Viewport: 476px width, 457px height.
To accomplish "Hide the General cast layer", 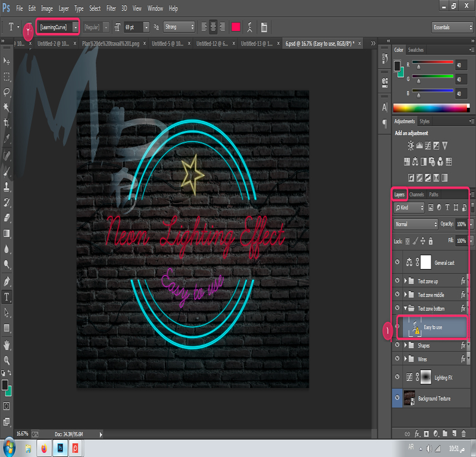I will (x=397, y=262).
